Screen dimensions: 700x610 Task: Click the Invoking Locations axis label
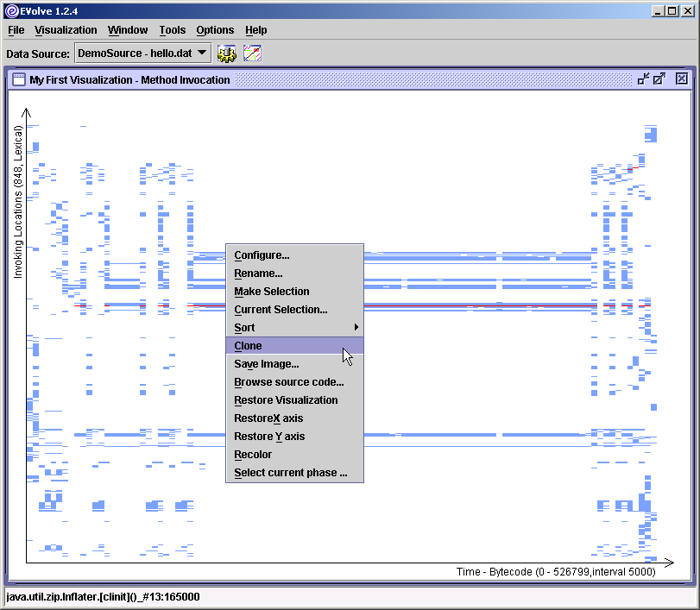click(x=18, y=202)
